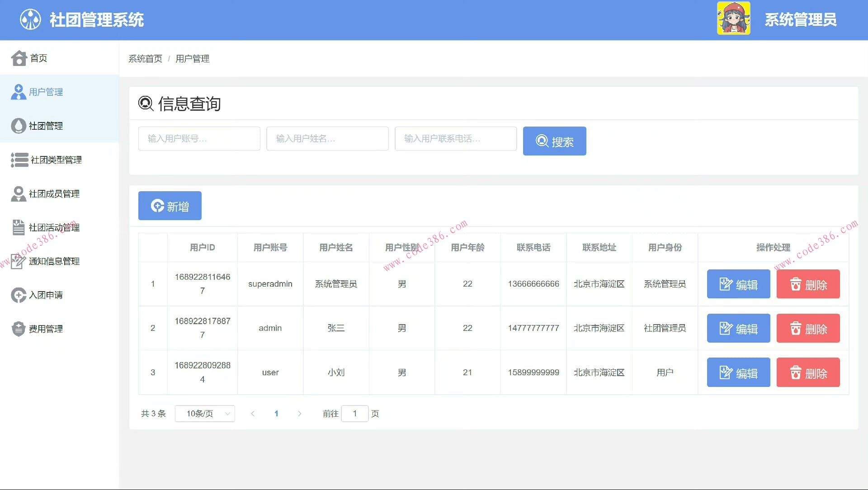
Task: Click the administrator avatar in top bar
Action: tap(733, 19)
